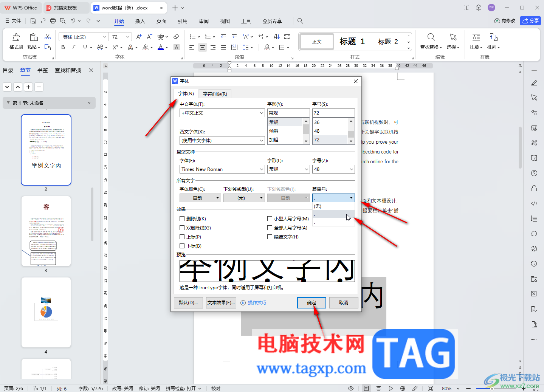Click the align right icon
Screen dimensions: 544x392
(213, 47)
